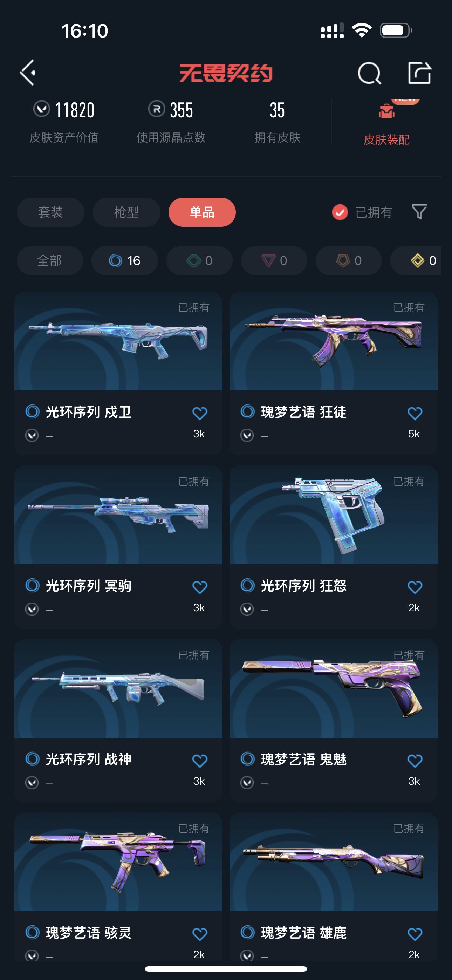
Task: Filter by purple triangle tier
Action: (274, 260)
